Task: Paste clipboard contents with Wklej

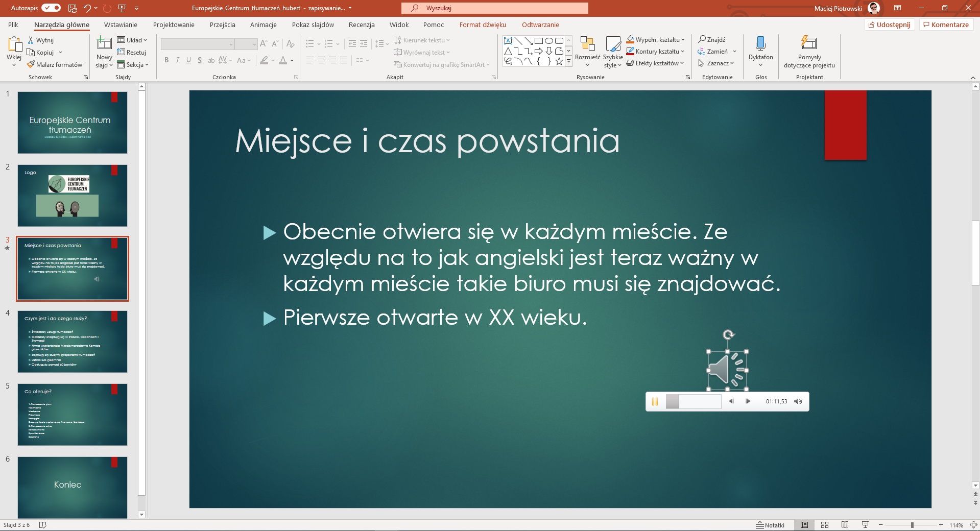Action: pos(14,52)
